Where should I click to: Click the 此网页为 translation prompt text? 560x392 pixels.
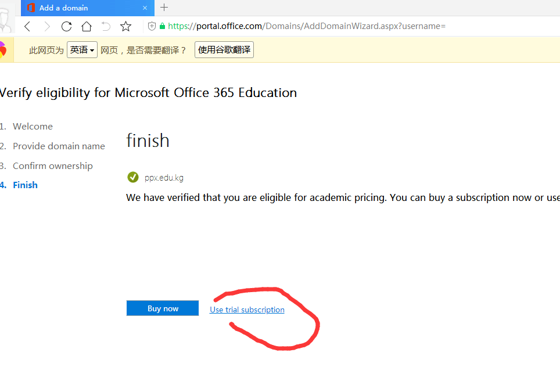click(x=46, y=50)
